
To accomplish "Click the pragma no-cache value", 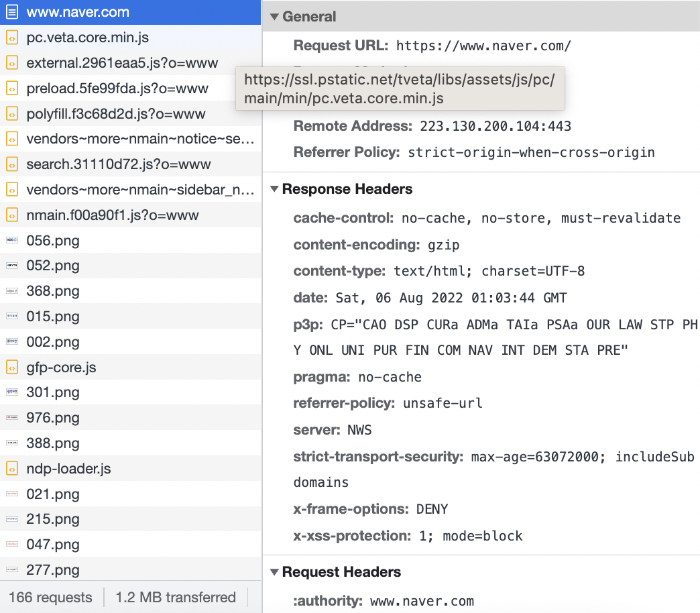I will (x=390, y=378).
